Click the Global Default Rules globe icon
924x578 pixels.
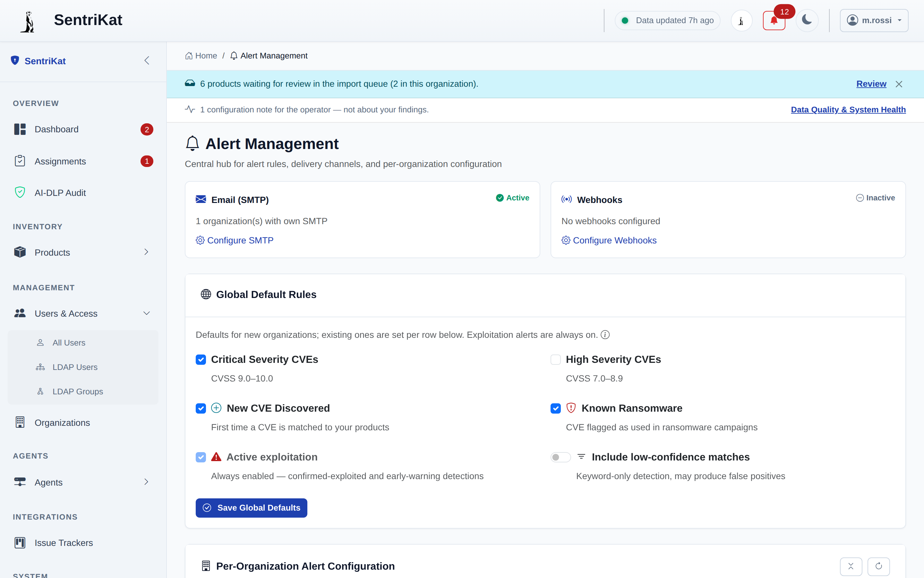[x=206, y=294]
